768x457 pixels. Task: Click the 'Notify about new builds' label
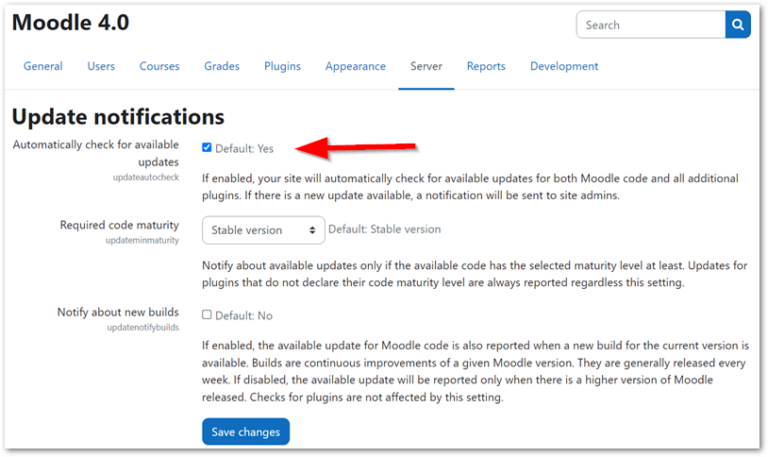[118, 313]
